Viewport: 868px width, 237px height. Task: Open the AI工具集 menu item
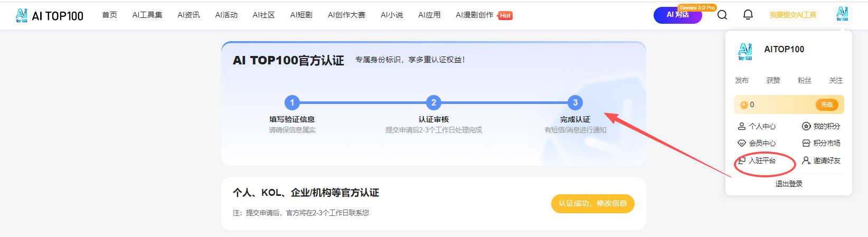147,15
